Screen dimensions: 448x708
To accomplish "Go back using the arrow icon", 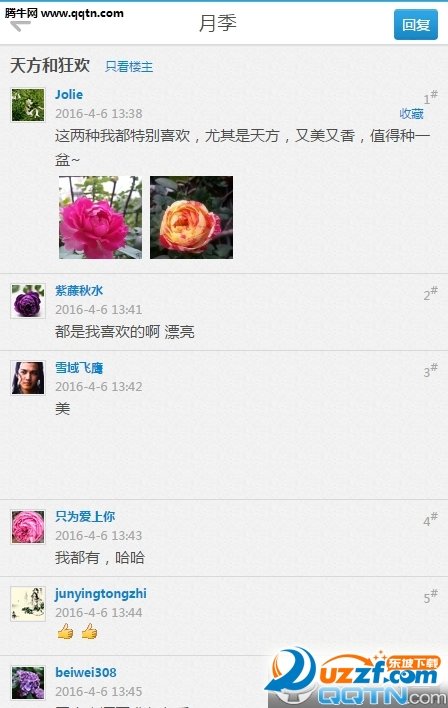I will [20, 26].
